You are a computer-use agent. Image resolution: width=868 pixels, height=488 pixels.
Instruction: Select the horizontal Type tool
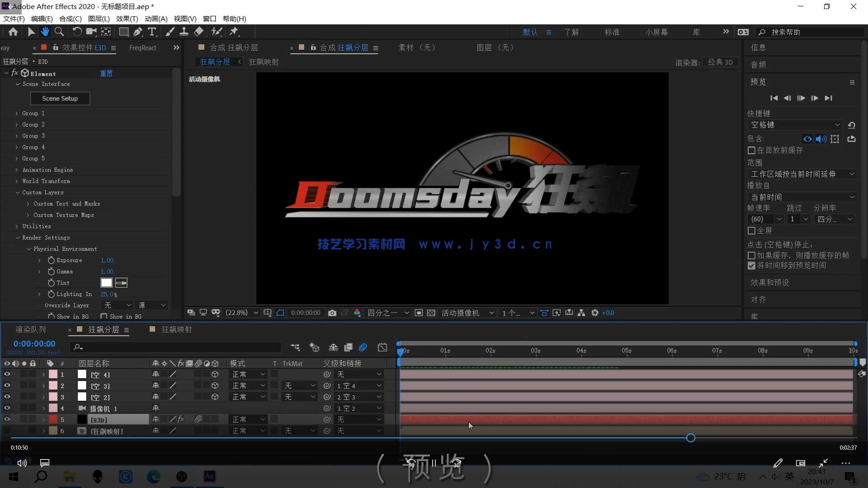[152, 32]
